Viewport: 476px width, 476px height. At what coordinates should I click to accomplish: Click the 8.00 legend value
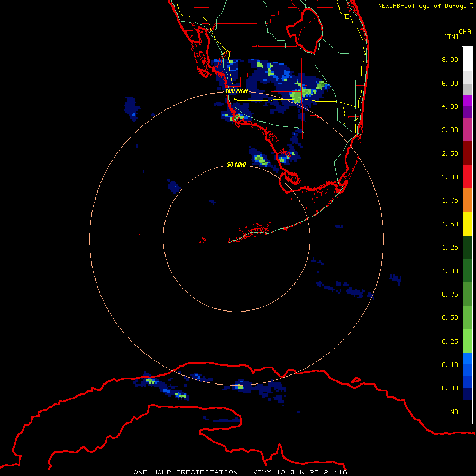coord(450,59)
